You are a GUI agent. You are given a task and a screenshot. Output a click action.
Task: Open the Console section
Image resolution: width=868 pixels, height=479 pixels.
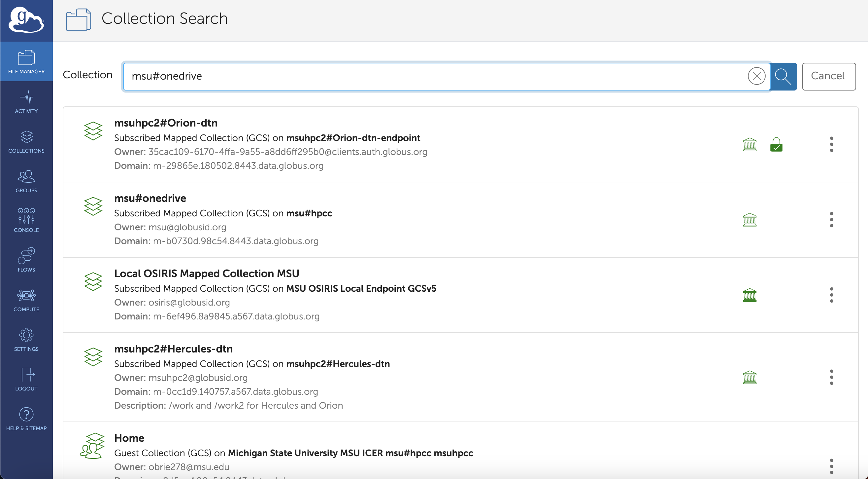(26, 221)
